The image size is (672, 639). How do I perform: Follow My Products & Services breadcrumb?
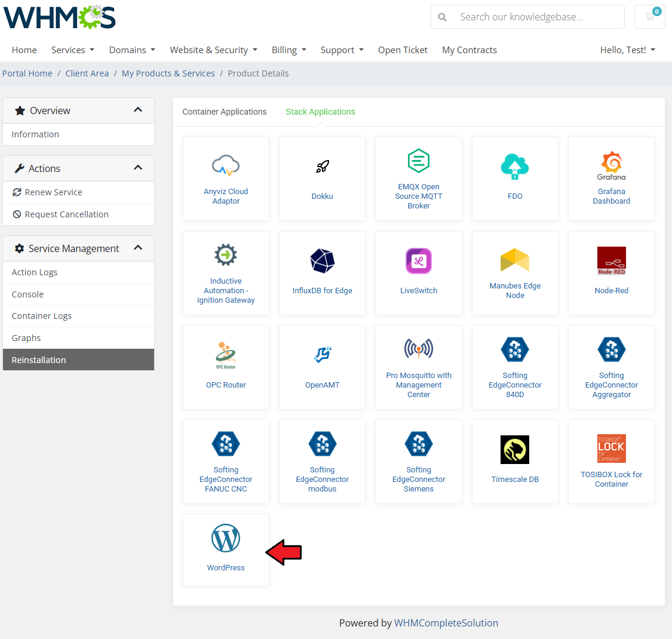point(168,73)
